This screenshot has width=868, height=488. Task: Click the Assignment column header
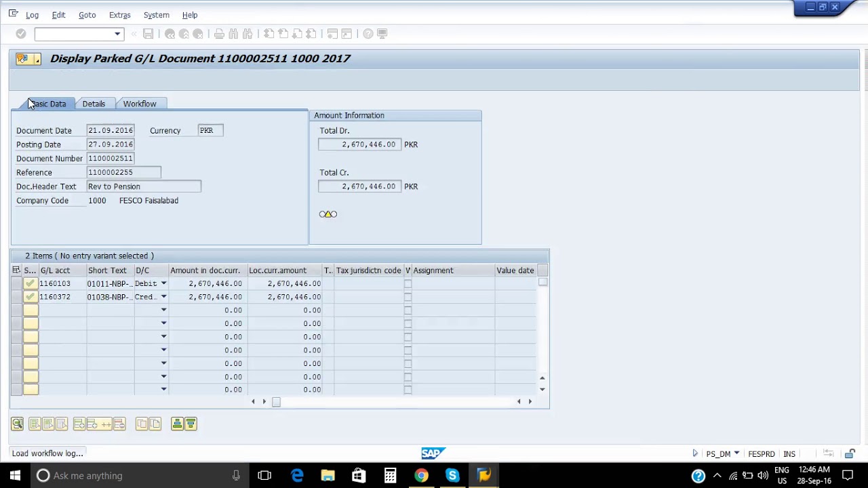pyautogui.click(x=453, y=270)
